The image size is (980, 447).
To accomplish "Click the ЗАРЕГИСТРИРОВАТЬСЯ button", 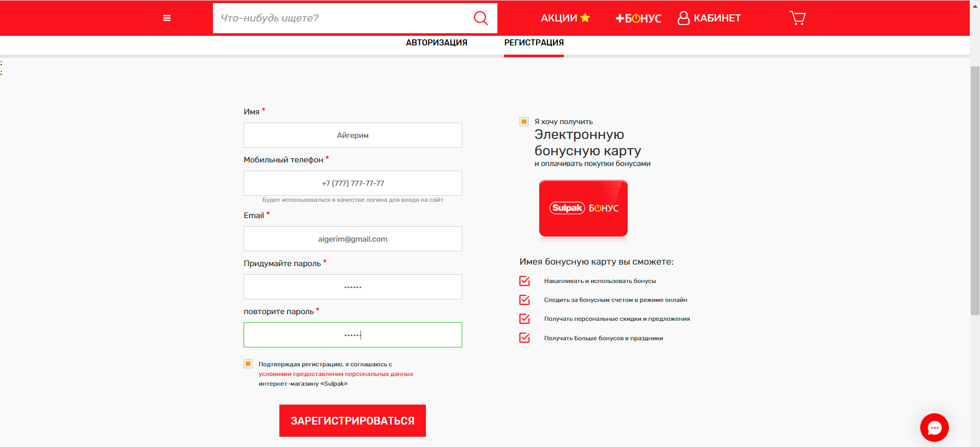I will 352,420.
